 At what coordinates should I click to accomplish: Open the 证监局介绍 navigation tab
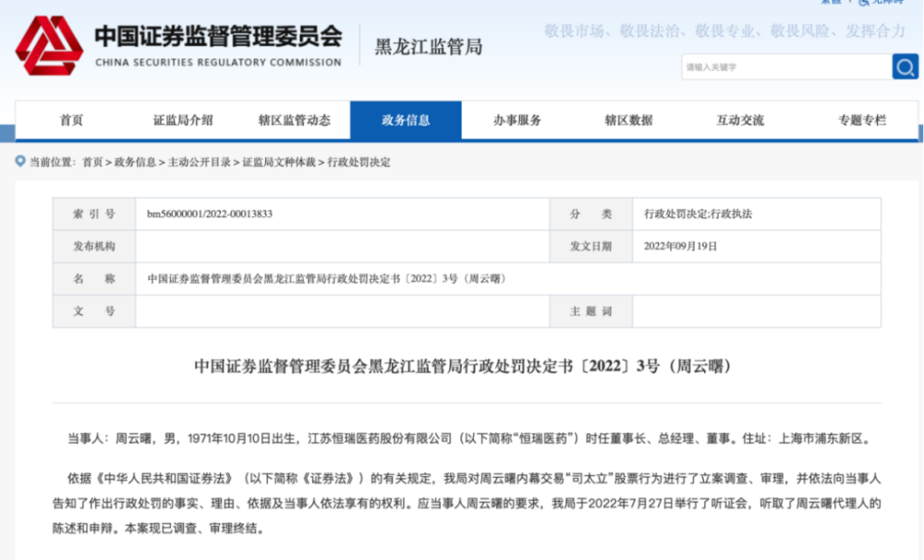[183, 120]
